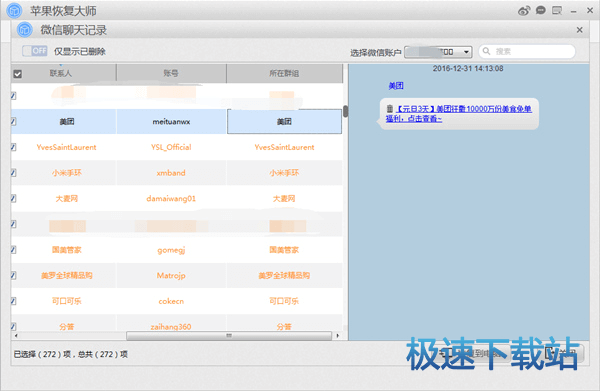
Task: Uncheck the 美团 row checkbox
Action: coord(13,122)
